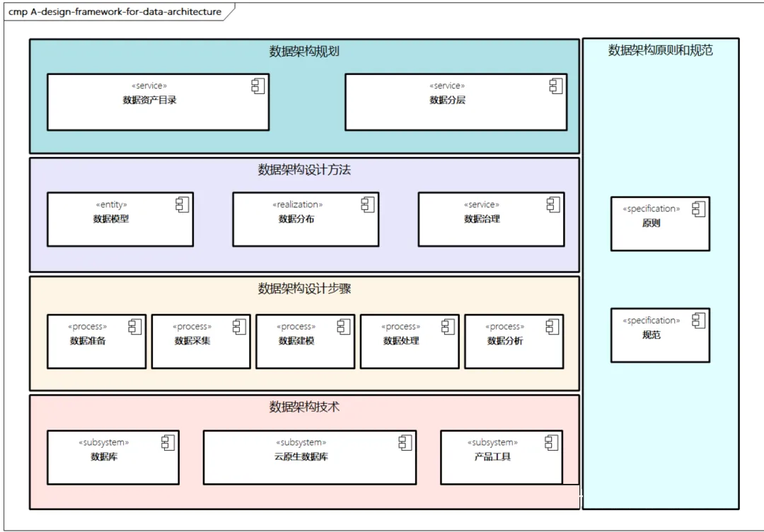
Task: Click component icon in 数据分层 box
Action: pyautogui.click(x=556, y=86)
